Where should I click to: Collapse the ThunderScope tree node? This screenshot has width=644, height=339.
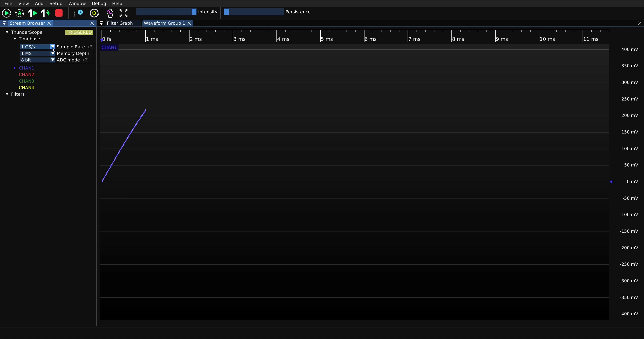coord(7,32)
